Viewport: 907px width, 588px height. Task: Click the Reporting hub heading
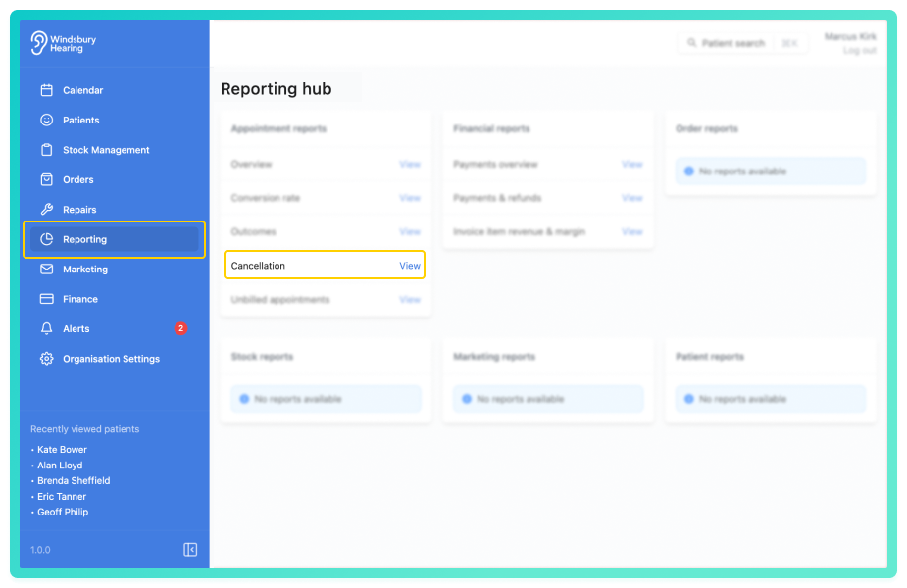tap(276, 88)
